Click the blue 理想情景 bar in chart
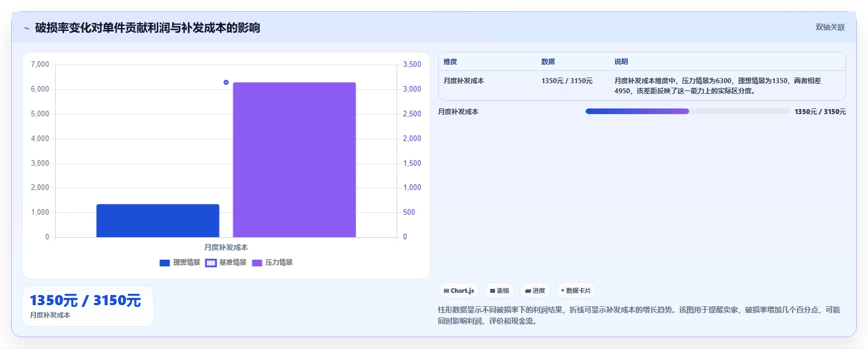Viewport: 868px width, 349px height. click(x=158, y=220)
